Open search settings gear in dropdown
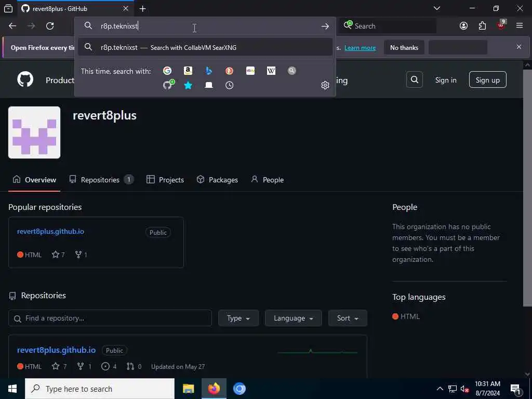Image resolution: width=532 pixels, height=399 pixels. click(325, 85)
